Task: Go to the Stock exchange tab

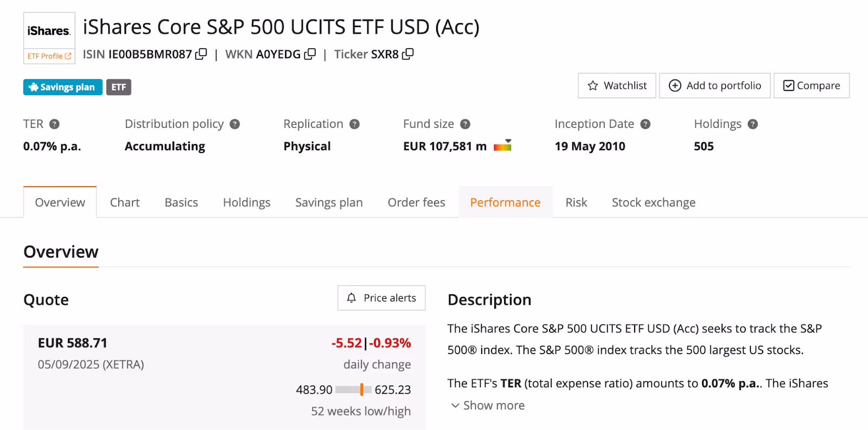Action: pyautogui.click(x=653, y=202)
